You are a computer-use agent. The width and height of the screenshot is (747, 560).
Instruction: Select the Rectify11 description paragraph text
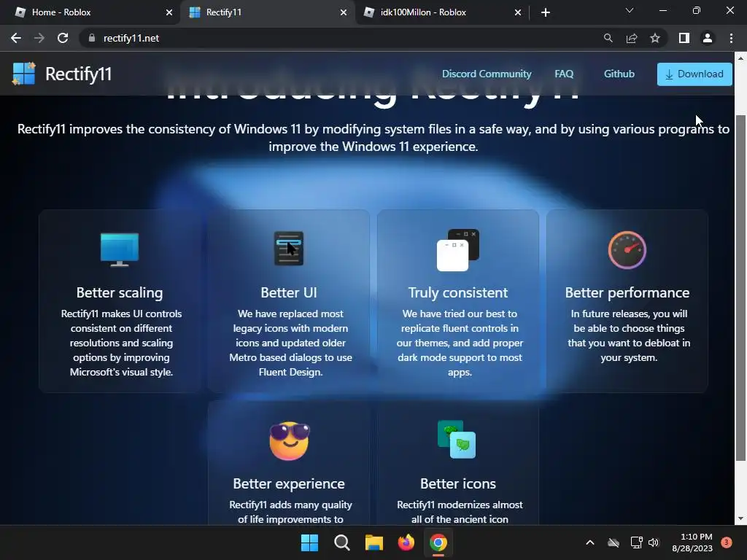coord(373,138)
